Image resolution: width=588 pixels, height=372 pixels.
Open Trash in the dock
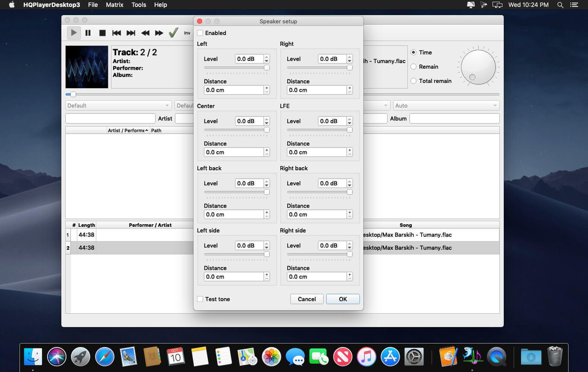click(x=555, y=357)
